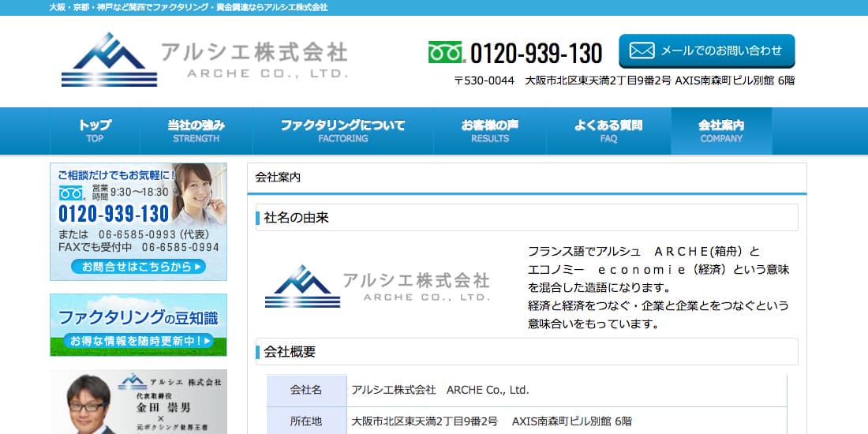Open the 当社の強み STRENGTH menu item
Screen dimensions: 868x434
pyautogui.click(x=196, y=131)
